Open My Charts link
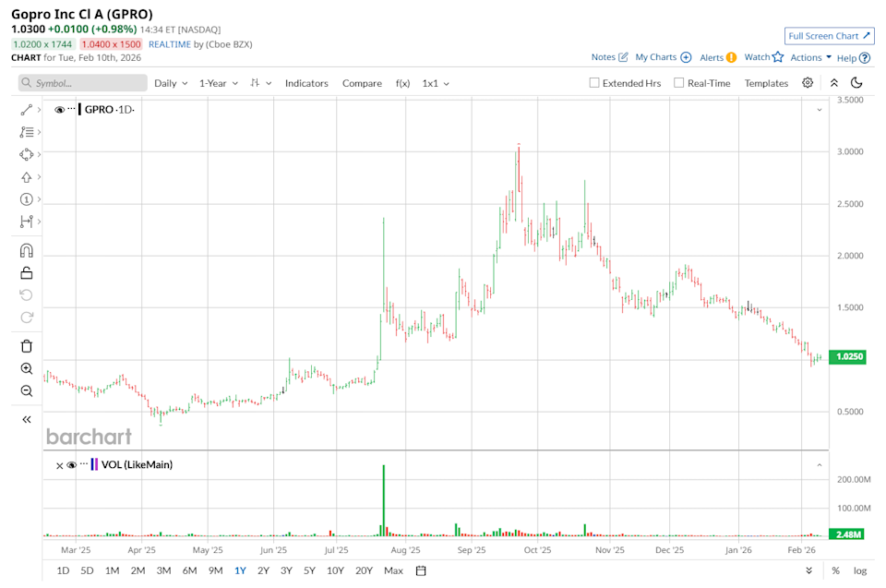The image size is (886, 588). [x=657, y=56]
